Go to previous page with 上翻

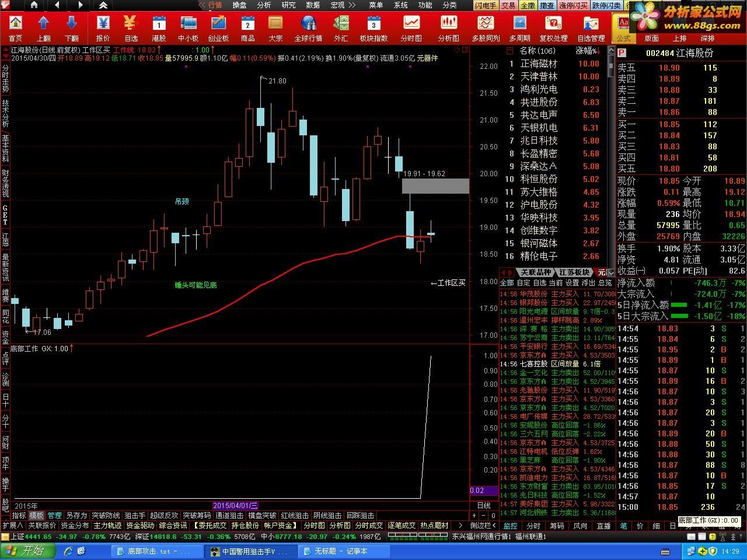(44, 28)
